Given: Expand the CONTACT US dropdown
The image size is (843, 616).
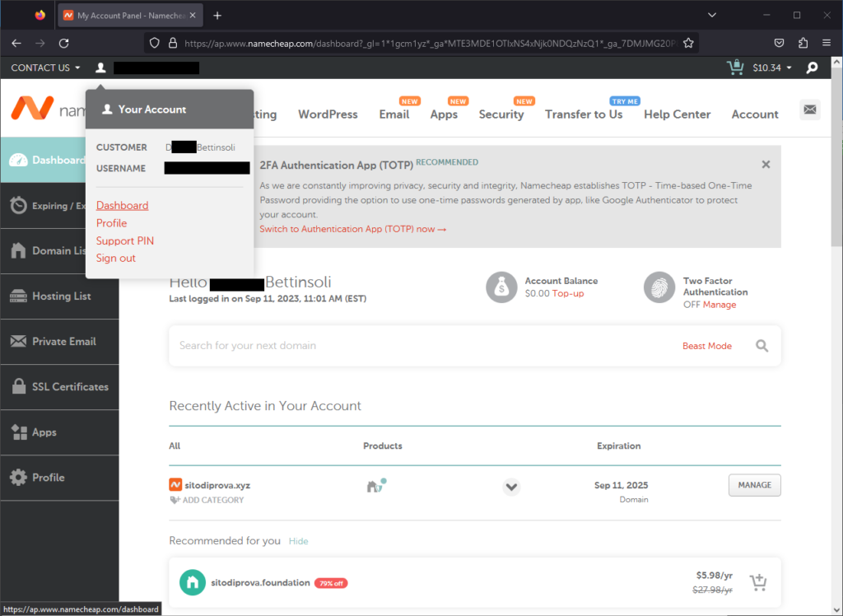Looking at the screenshot, I should coord(46,68).
